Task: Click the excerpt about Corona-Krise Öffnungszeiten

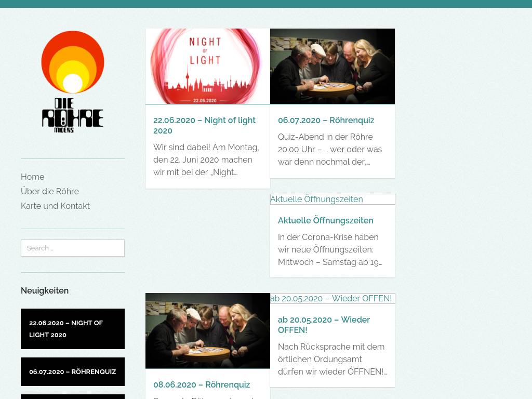Action: 330,250
